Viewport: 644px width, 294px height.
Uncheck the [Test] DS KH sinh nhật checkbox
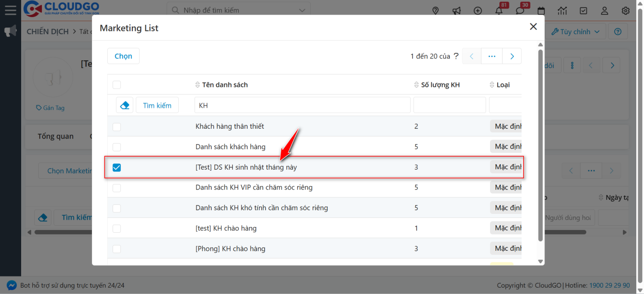click(117, 167)
